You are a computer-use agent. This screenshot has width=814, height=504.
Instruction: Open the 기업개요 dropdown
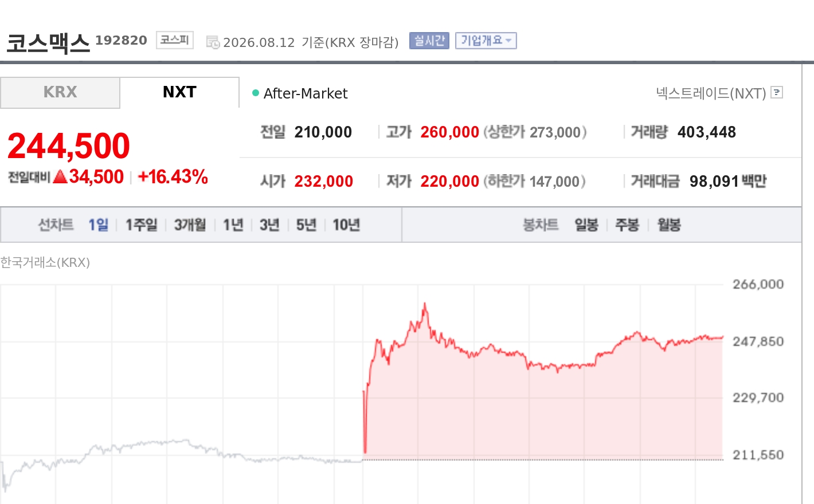[x=486, y=41]
